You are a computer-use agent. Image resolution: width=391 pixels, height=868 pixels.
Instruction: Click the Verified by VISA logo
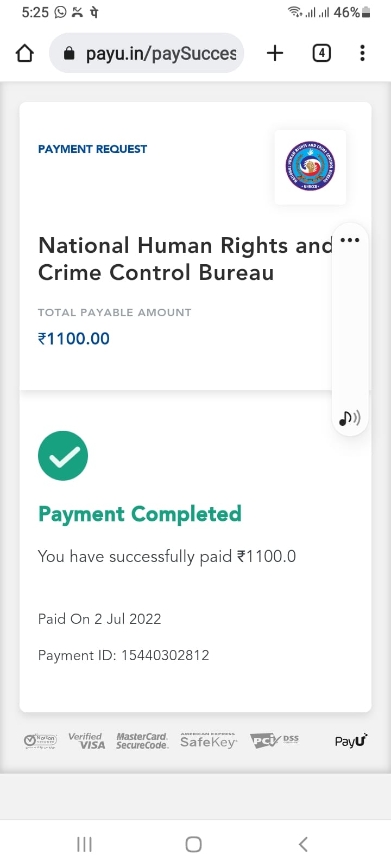86,741
